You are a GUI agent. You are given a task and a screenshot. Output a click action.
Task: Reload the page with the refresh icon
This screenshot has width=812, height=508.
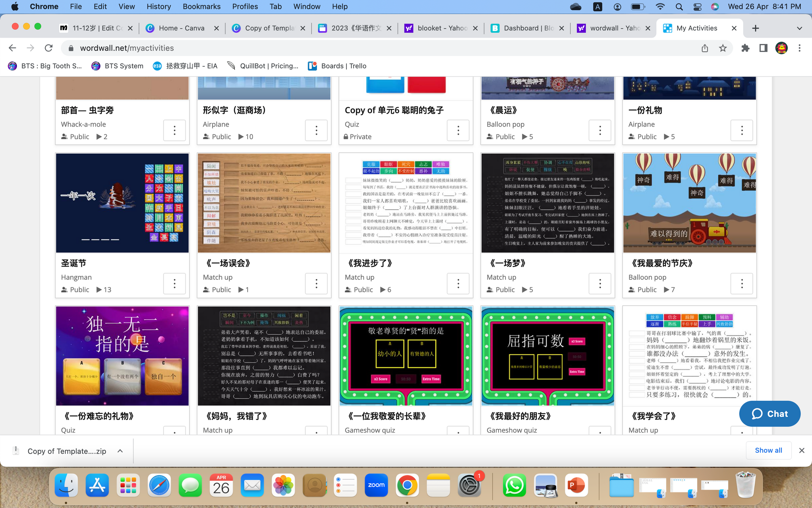[49, 48]
